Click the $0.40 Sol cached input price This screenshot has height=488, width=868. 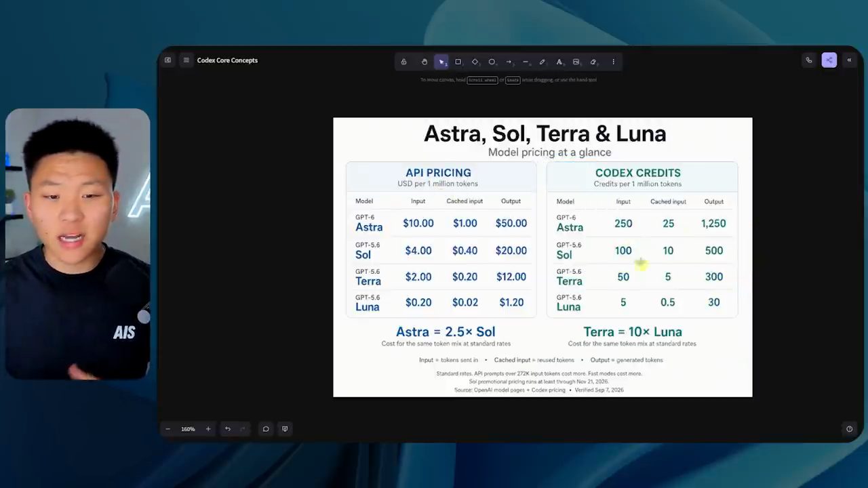[x=465, y=250]
